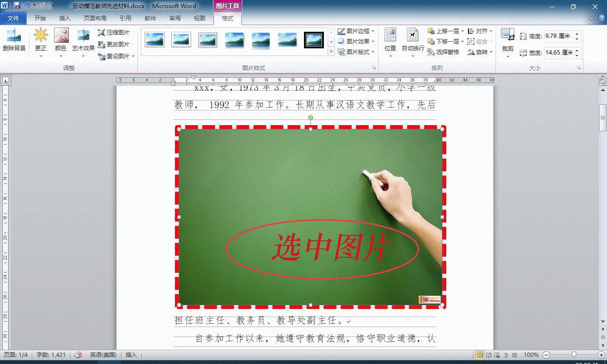This screenshot has height=364, width=607.
Task: Switch to the Review ribbon tab
Action: click(175, 18)
